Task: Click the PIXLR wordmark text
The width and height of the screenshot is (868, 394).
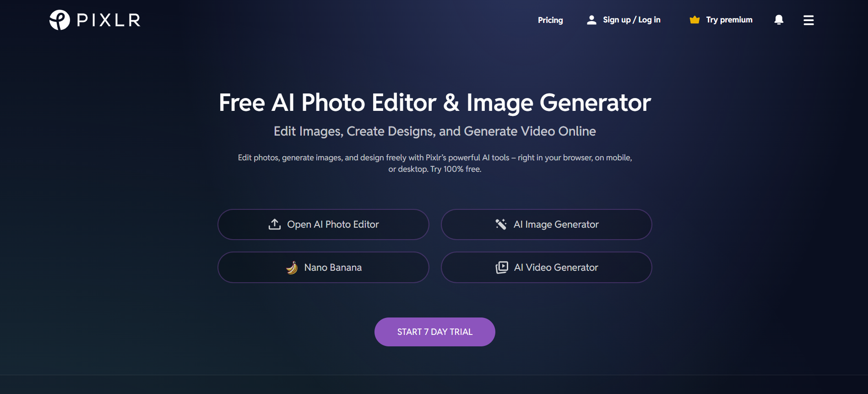Action: [108, 20]
